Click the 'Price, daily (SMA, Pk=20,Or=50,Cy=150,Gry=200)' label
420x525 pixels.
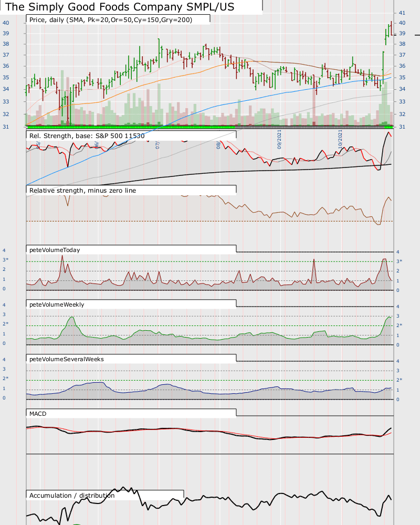point(111,20)
